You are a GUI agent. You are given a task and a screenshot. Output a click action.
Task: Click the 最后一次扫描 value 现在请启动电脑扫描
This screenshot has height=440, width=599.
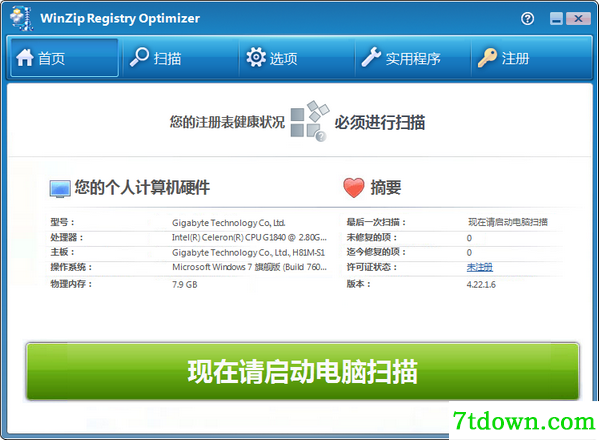coord(508,222)
